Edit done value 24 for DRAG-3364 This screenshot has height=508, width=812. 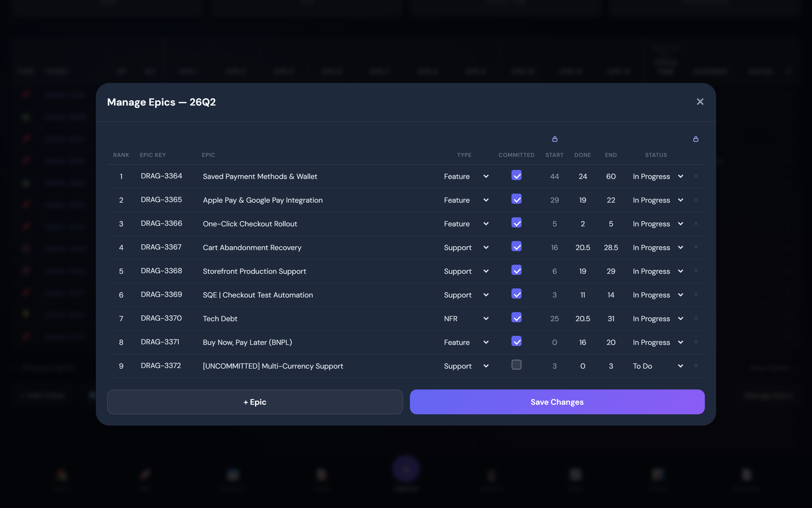[x=582, y=176]
